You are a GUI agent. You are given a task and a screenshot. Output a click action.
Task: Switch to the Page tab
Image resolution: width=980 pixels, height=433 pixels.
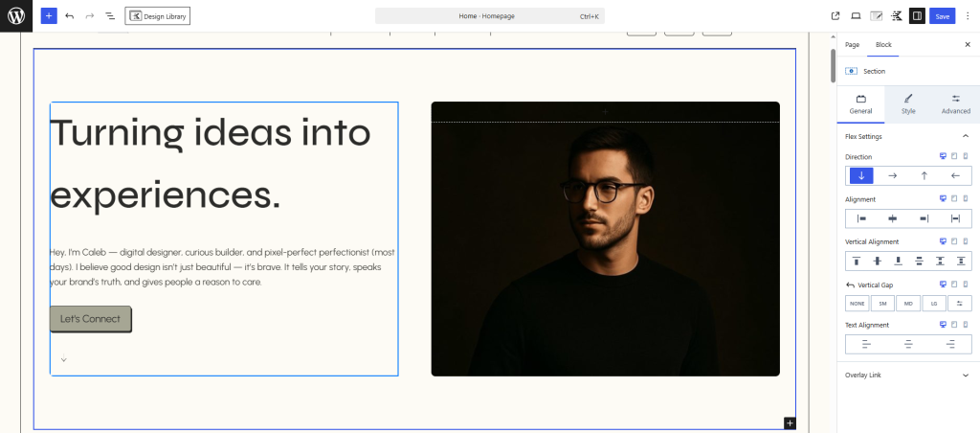click(x=852, y=44)
